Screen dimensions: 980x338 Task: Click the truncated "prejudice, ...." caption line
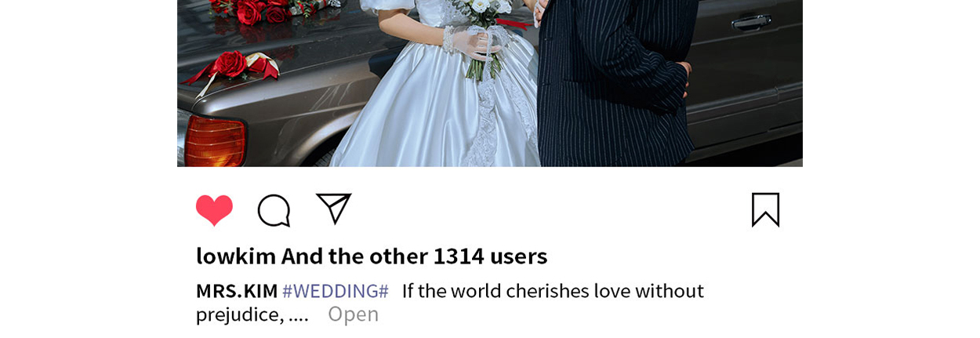tap(252, 314)
